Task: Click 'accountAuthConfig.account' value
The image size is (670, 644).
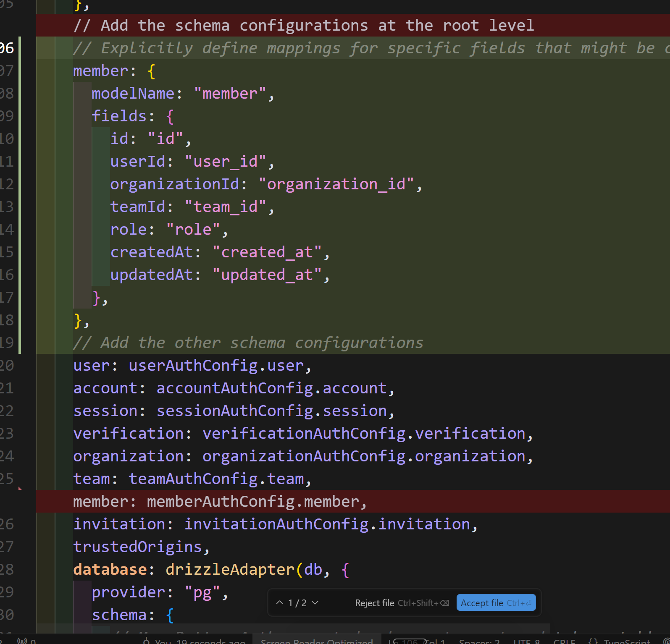Action: click(271, 388)
